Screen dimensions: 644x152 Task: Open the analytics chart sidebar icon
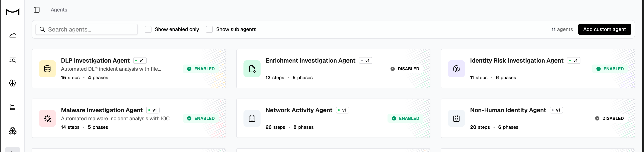coord(13,36)
